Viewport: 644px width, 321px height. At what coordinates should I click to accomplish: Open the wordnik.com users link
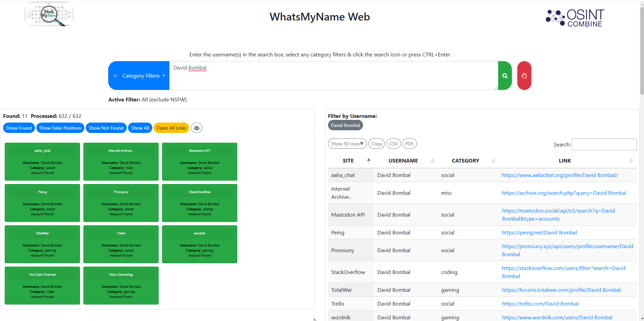557,317
